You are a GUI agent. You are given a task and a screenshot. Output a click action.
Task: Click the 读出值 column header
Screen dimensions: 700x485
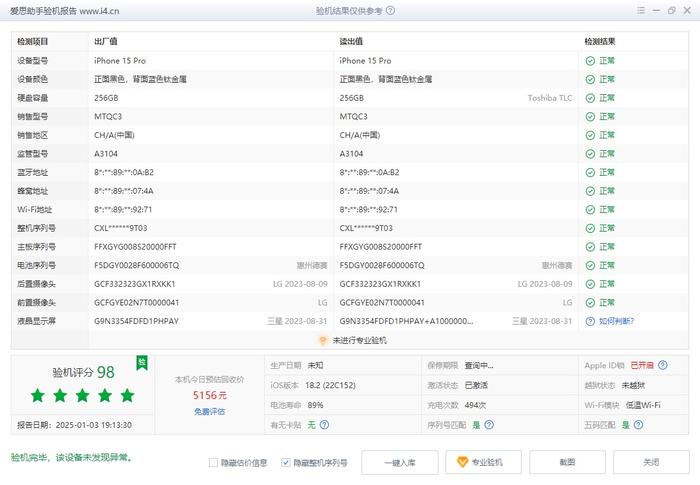point(351,42)
